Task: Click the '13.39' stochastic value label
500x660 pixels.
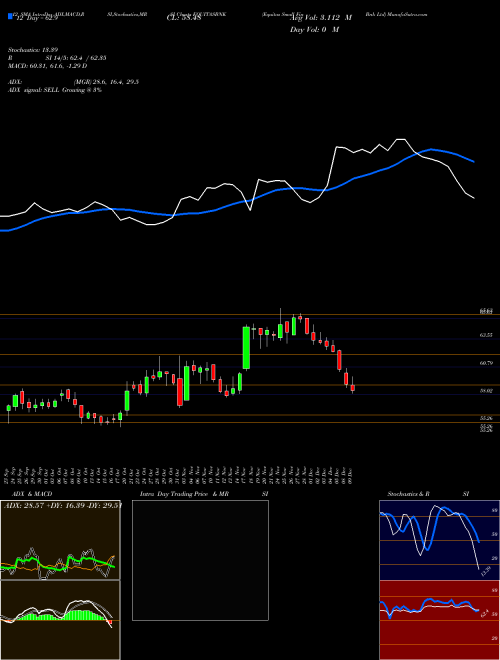Action: click(486, 571)
